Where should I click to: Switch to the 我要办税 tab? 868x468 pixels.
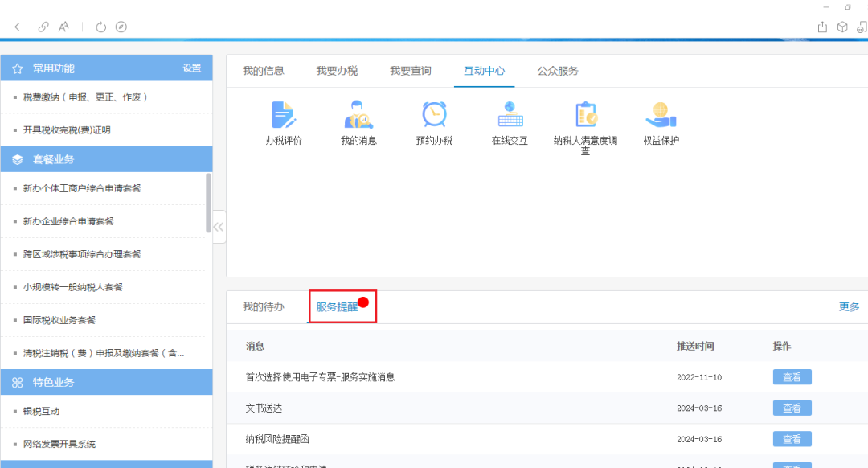point(337,71)
